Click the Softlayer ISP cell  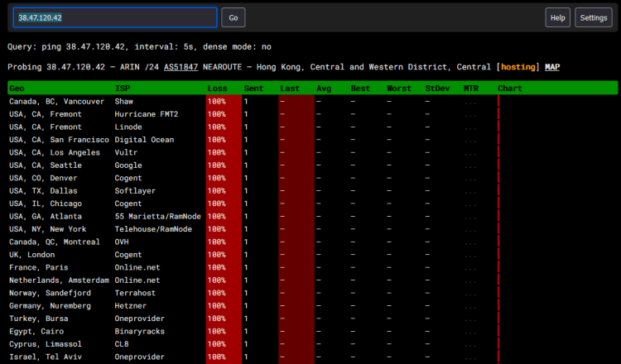coord(135,191)
